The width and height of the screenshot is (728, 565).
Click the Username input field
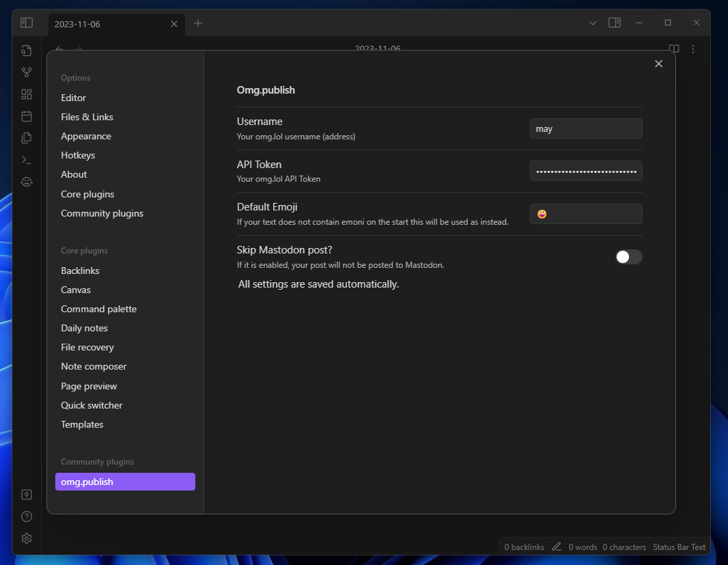point(586,128)
